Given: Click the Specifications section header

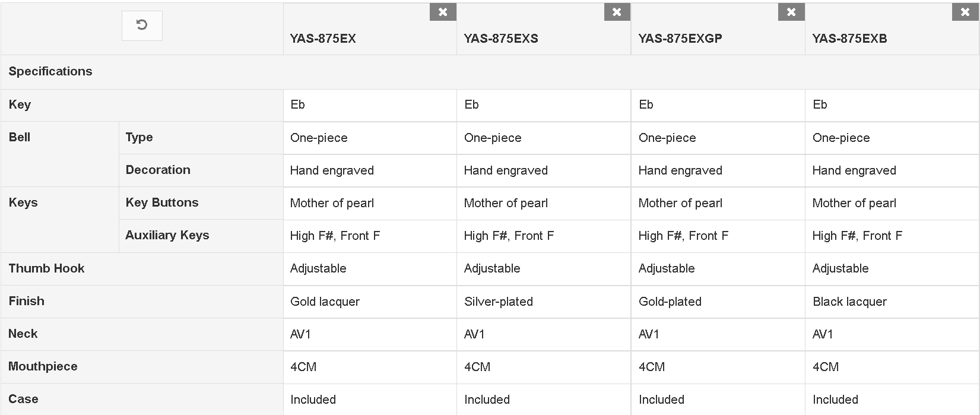Looking at the screenshot, I should click(50, 71).
